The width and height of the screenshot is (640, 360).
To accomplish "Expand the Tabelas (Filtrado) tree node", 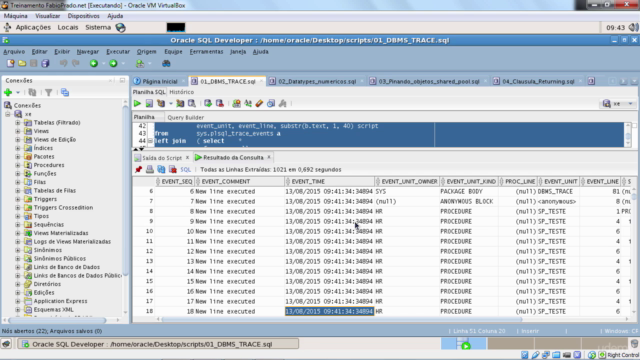I will coord(18,122).
